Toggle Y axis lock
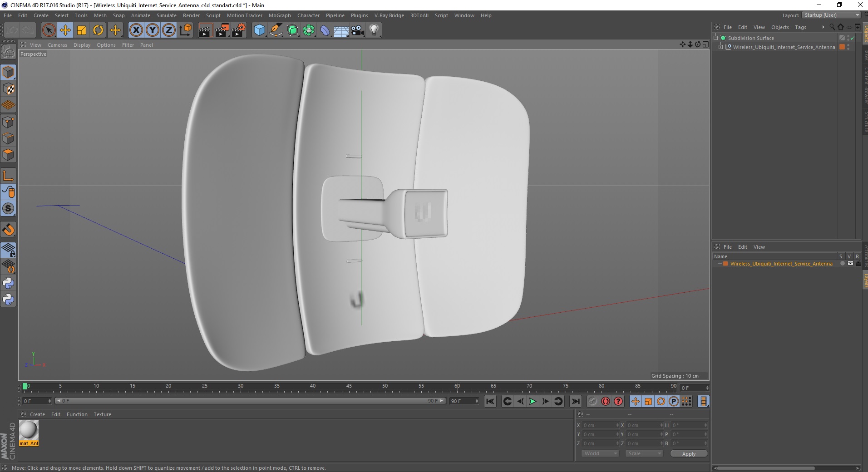 (x=153, y=30)
